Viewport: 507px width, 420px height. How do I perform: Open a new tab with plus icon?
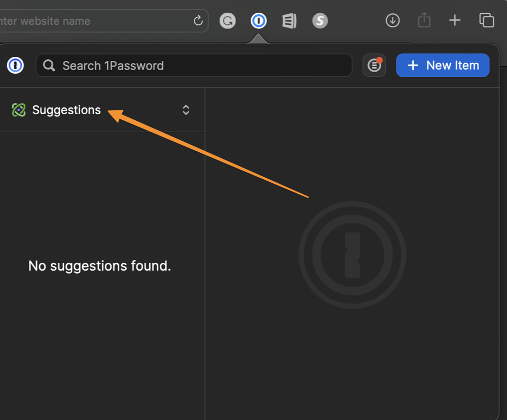tap(455, 20)
